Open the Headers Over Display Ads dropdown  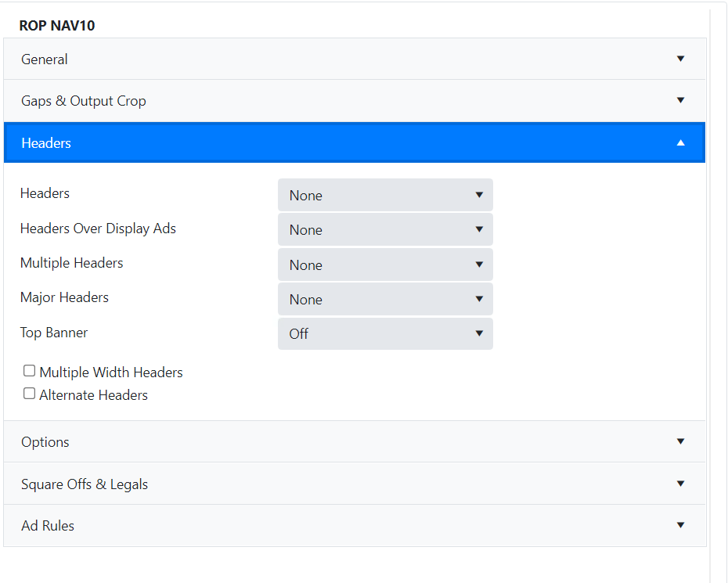pyautogui.click(x=385, y=230)
